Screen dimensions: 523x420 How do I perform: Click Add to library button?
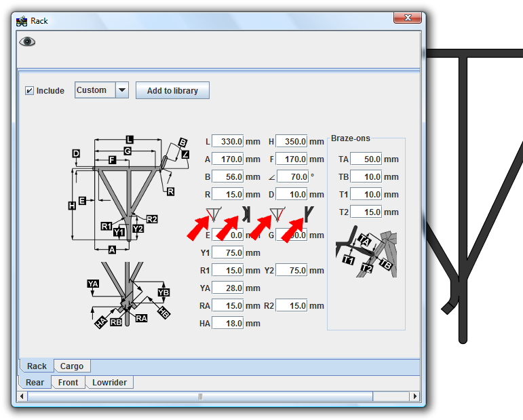172,90
